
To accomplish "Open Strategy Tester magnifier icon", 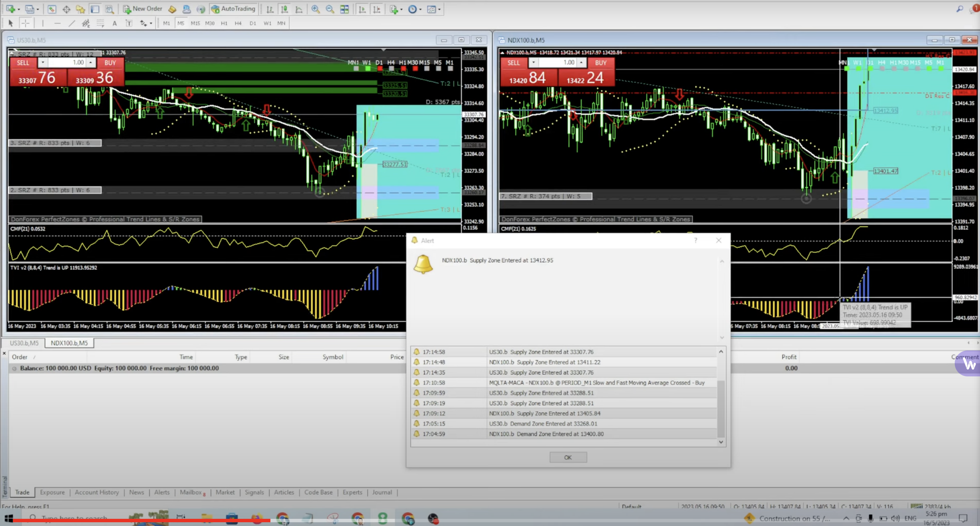I will [x=109, y=9].
